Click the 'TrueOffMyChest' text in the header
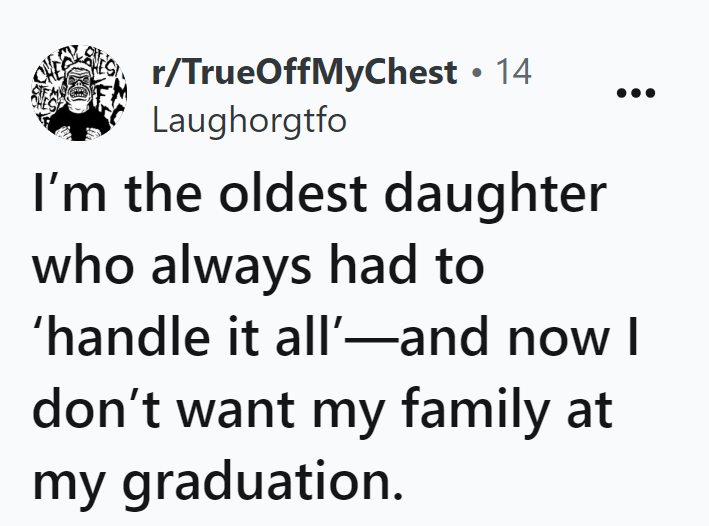Screen dimensions: 709x526 tap(316, 73)
